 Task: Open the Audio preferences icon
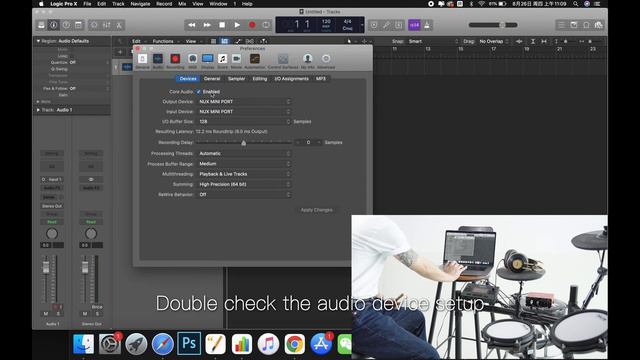pyautogui.click(x=158, y=61)
